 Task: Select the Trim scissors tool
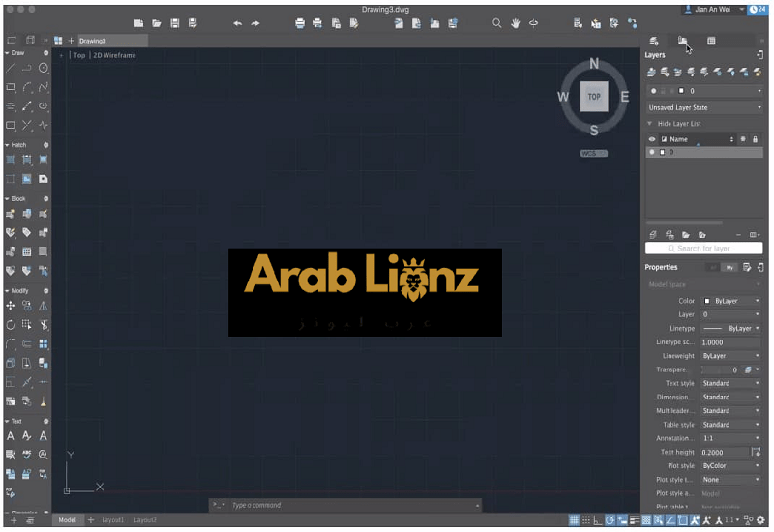44,325
